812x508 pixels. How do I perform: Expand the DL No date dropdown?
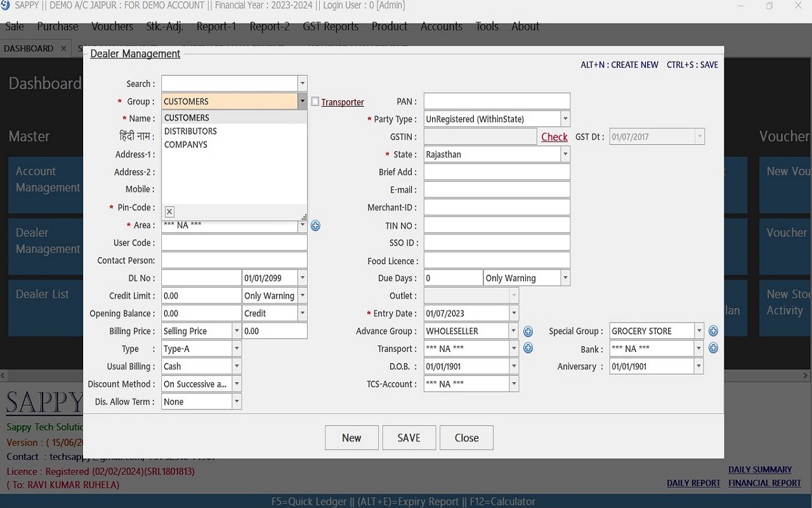[303, 278]
